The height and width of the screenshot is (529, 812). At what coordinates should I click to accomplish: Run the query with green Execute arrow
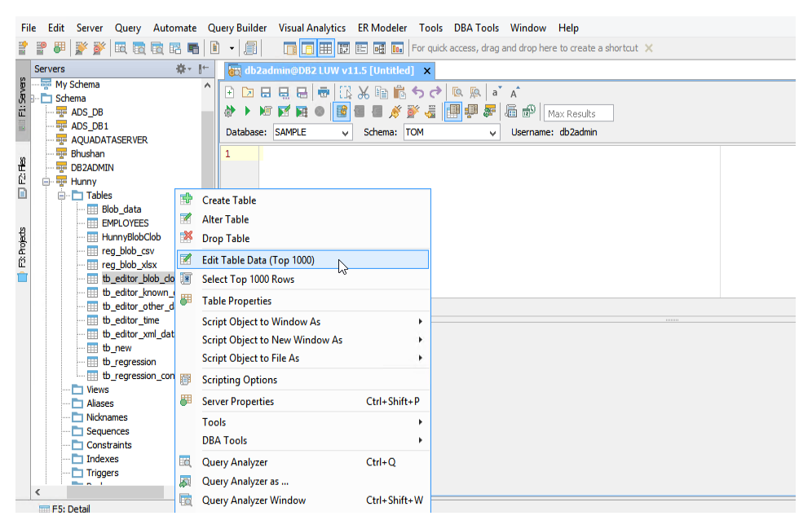click(x=248, y=112)
